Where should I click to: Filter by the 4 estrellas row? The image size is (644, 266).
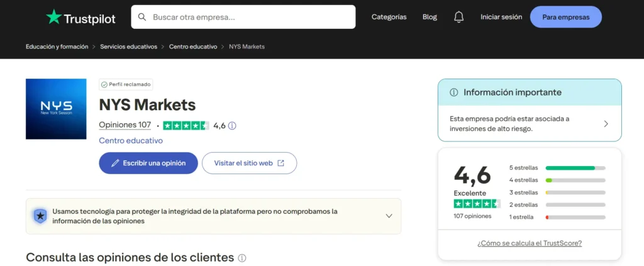(557, 180)
